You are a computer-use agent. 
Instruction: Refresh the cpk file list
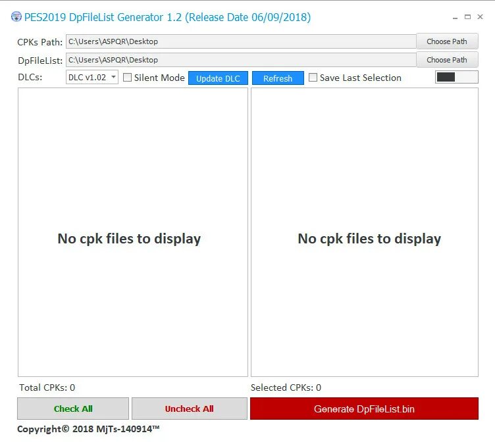point(278,78)
